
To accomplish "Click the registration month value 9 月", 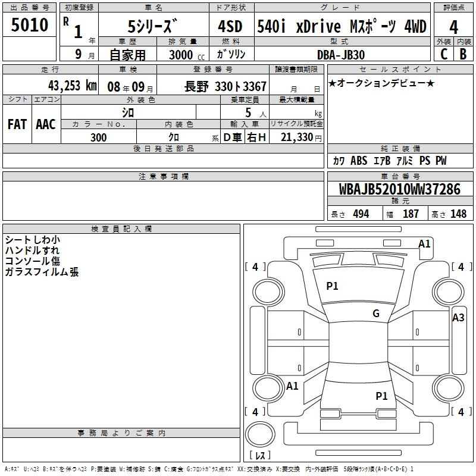I will click(84, 54).
